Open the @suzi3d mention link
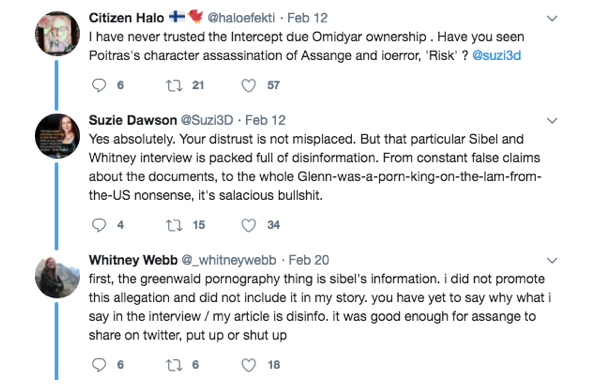The width and height of the screenshot is (599, 389). (496, 55)
